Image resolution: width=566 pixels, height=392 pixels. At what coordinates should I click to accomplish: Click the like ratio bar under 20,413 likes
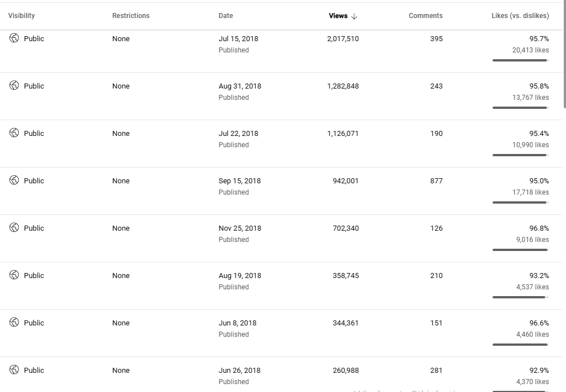[x=520, y=60]
